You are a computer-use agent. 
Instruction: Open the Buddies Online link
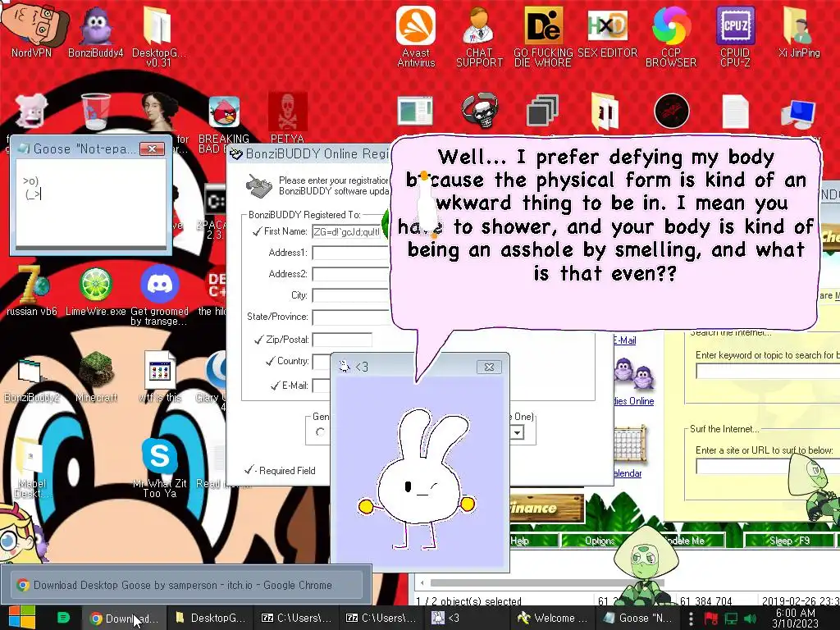click(634, 400)
